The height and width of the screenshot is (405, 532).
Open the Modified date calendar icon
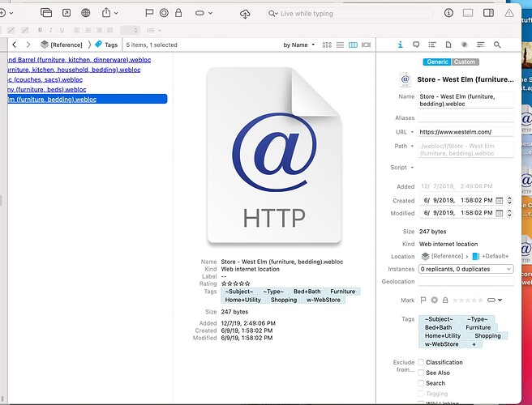(499, 213)
